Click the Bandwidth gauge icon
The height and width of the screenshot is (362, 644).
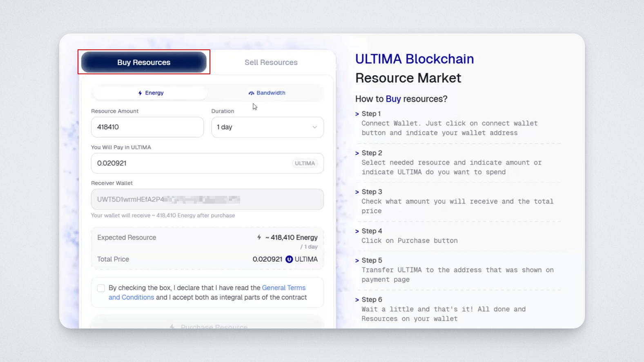tap(251, 93)
